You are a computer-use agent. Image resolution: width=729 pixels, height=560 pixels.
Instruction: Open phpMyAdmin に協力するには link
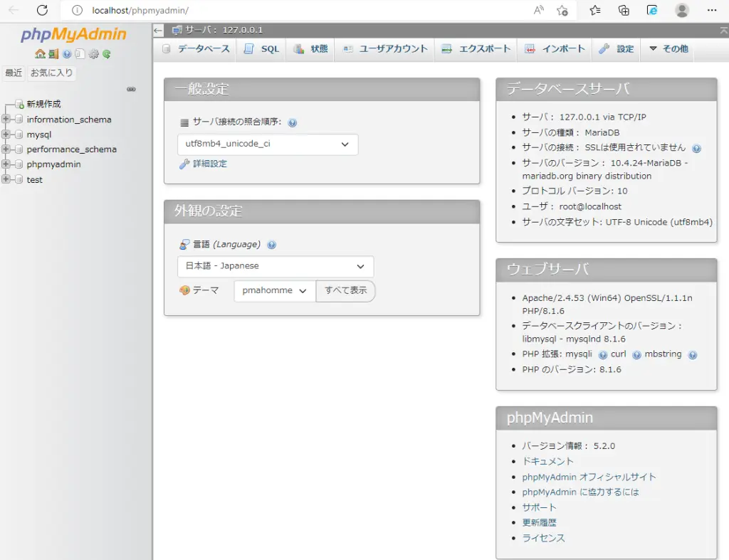click(x=580, y=492)
